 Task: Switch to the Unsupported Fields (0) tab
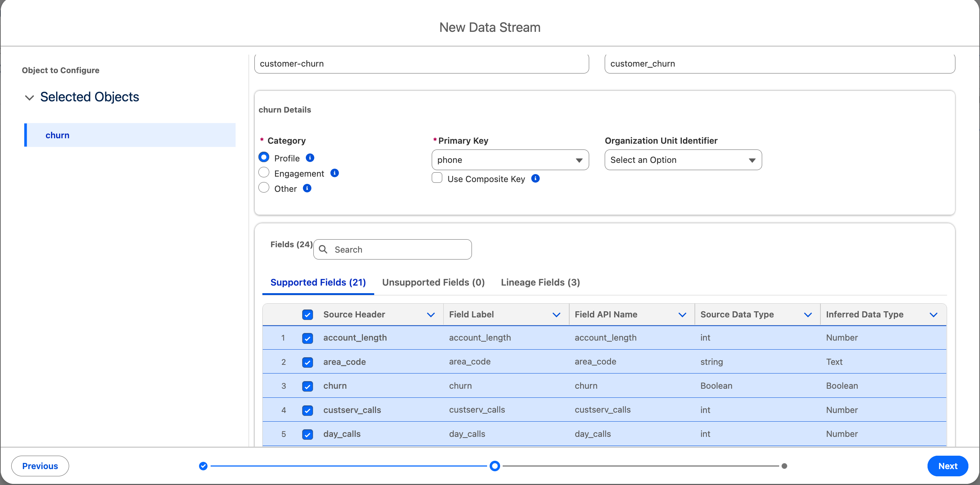pos(433,282)
